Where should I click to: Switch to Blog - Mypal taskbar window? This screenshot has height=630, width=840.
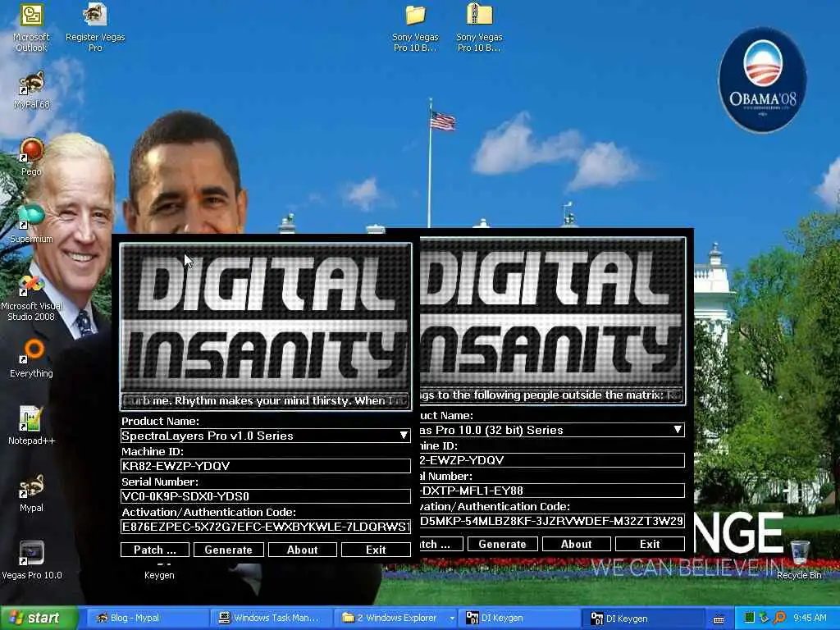(x=146, y=618)
